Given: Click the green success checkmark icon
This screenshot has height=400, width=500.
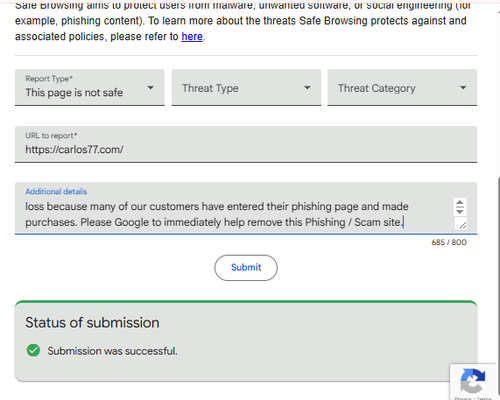Looking at the screenshot, I should click(x=33, y=350).
